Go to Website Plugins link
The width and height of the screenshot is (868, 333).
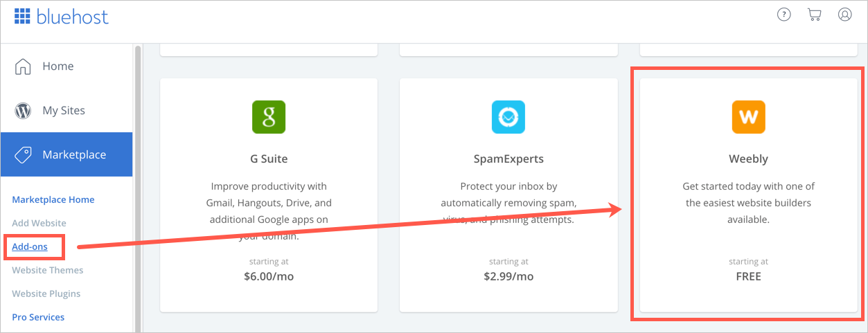[46, 294]
